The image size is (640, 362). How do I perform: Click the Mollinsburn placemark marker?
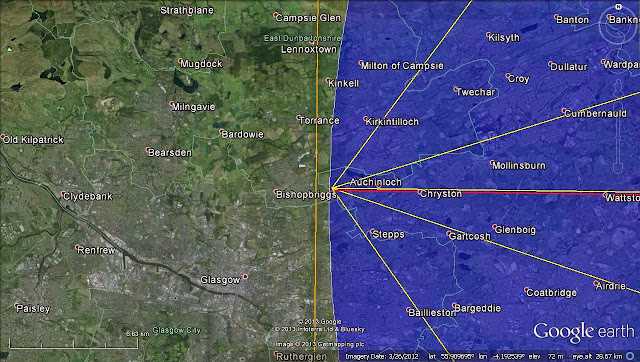point(492,162)
